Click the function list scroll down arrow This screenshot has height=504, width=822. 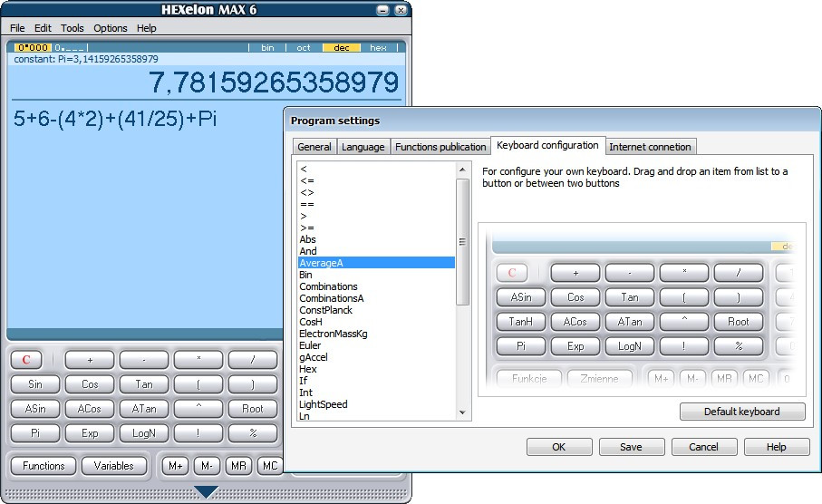point(462,412)
